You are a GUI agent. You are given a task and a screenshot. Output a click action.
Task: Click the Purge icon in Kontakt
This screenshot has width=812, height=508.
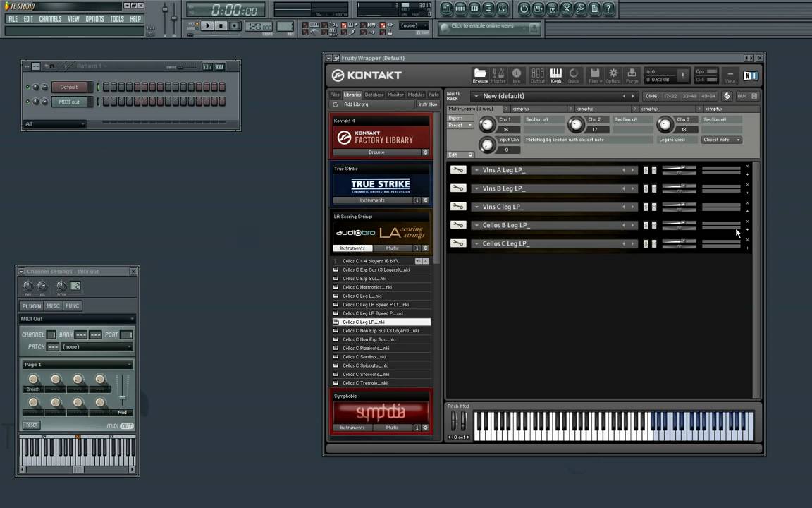(632, 75)
